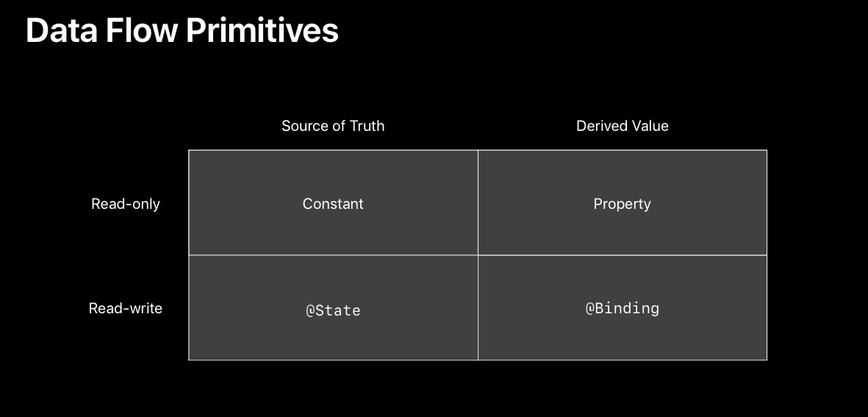Select the 'Property' table cell text
The width and height of the screenshot is (868, 417).
[623, 204]
